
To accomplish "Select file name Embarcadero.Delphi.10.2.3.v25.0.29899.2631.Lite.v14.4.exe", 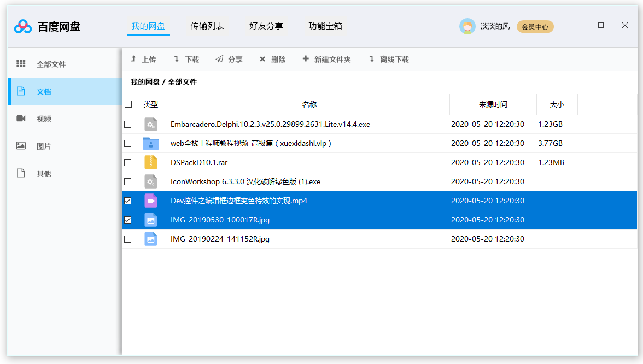I will click(x=270, y=124).
